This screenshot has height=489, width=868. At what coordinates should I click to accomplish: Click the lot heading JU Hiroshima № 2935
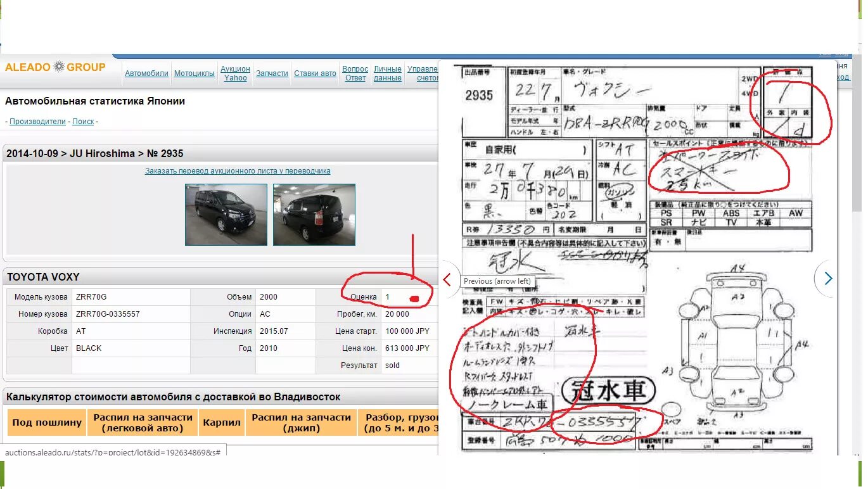95,154
